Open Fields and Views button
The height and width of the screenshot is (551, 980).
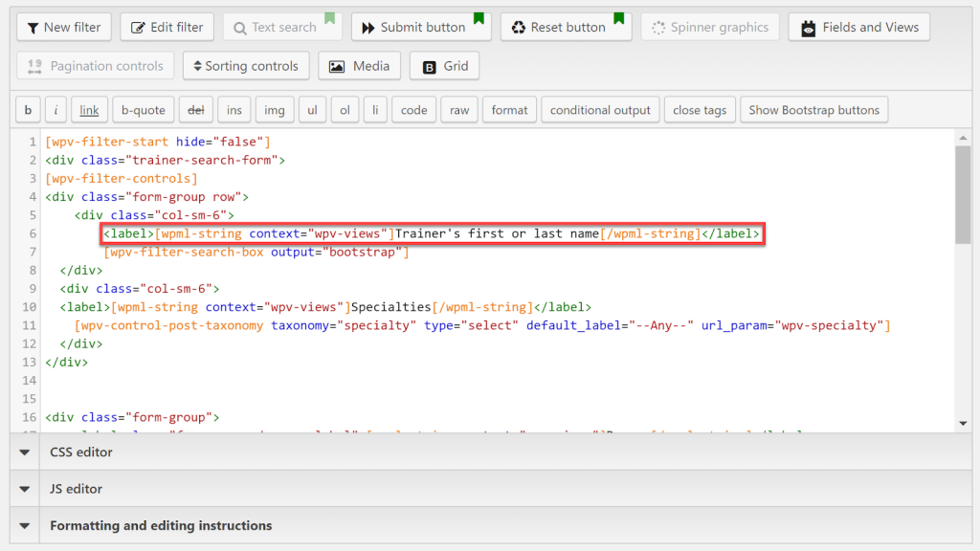[x=858, y=28]
